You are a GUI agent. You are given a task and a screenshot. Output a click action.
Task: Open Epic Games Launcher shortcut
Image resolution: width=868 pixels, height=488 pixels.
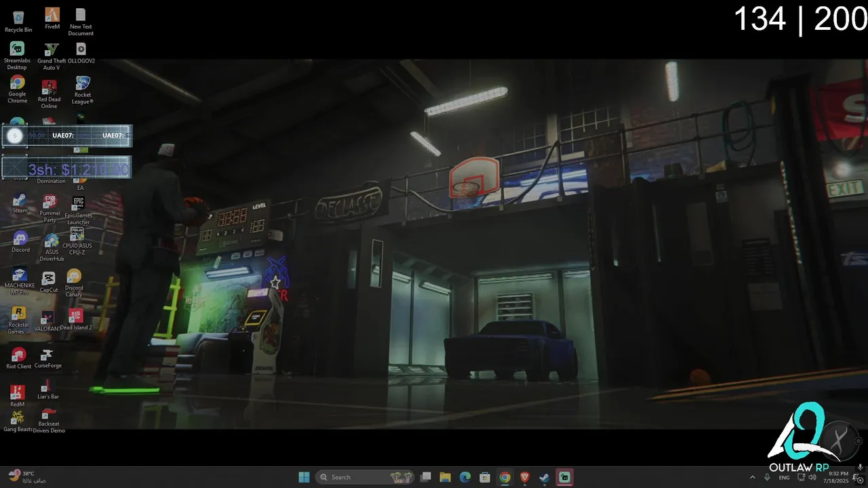[x=79, y=211]
